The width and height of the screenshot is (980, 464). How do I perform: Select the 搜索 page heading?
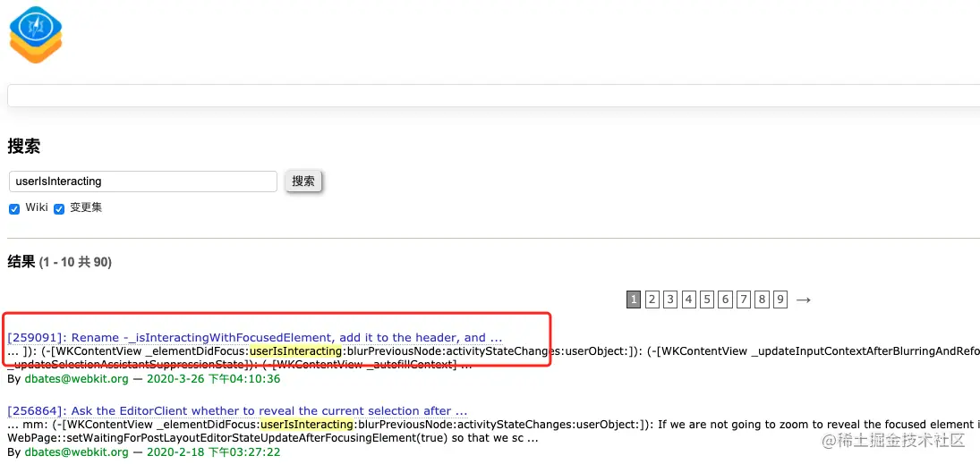[x=24, y=147]
